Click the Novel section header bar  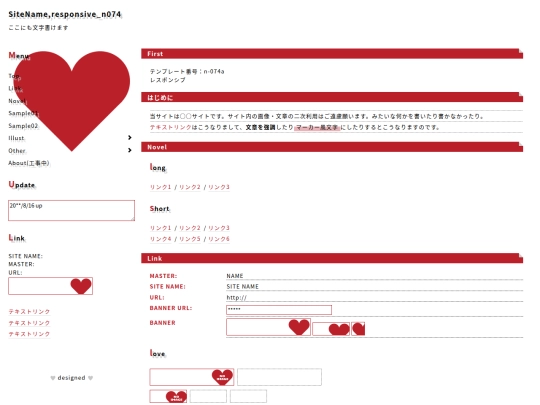332,147
